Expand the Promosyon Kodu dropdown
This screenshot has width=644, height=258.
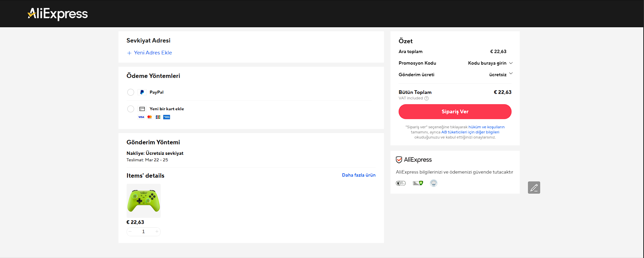pos(511,63)
